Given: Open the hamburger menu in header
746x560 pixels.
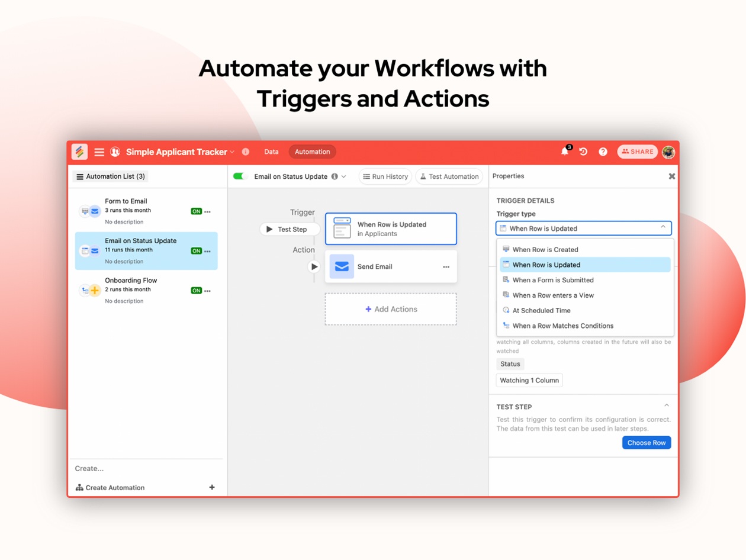Looking at the screenshot, I should [x=99, y=152].
